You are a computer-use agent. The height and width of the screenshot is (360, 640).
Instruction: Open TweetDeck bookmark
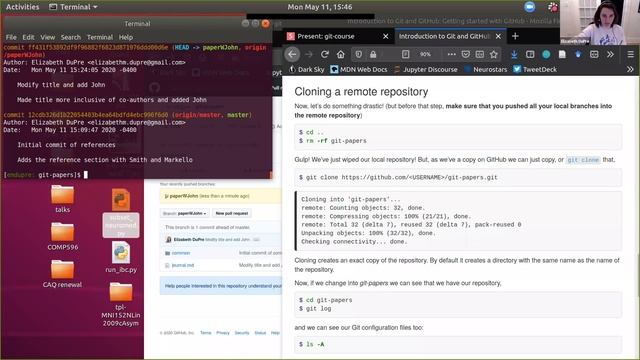point(535,69)
